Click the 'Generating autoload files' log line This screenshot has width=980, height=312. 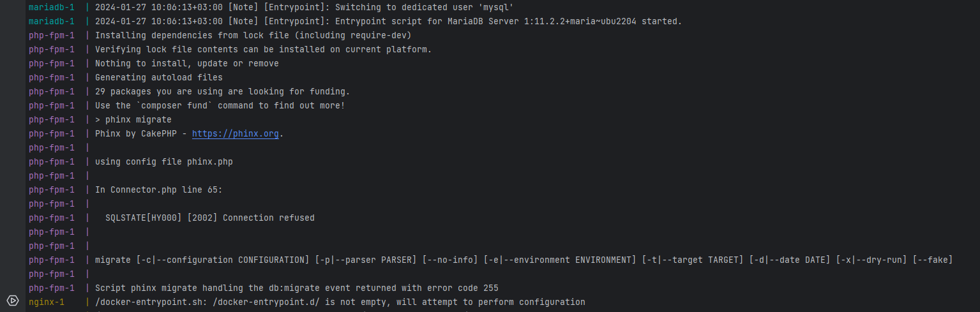pos(159,78)
